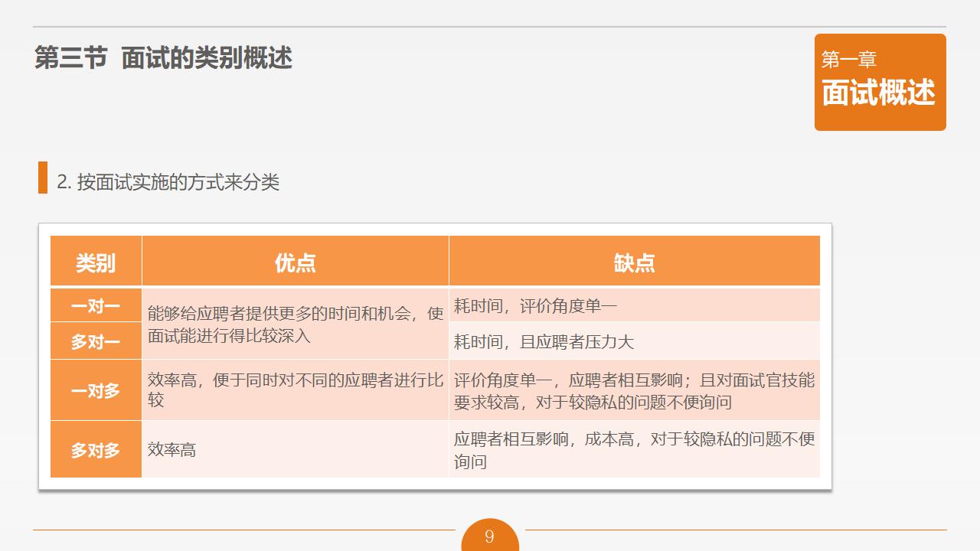Click the orange bullet marker beside the subtitle
The width and height of the screenshot is (980, 551).
pyautogui.click(x=43, y=178)
